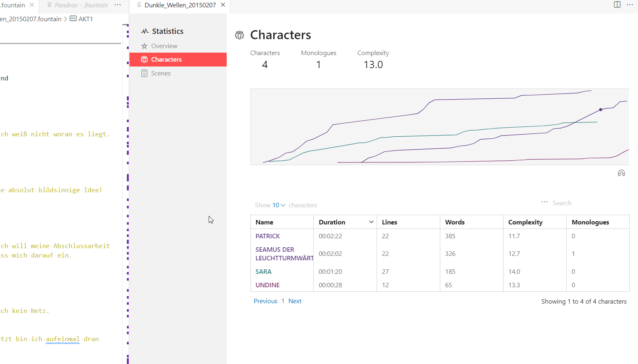
Task: Sort table by Monologues column
Action: point(598,222)
